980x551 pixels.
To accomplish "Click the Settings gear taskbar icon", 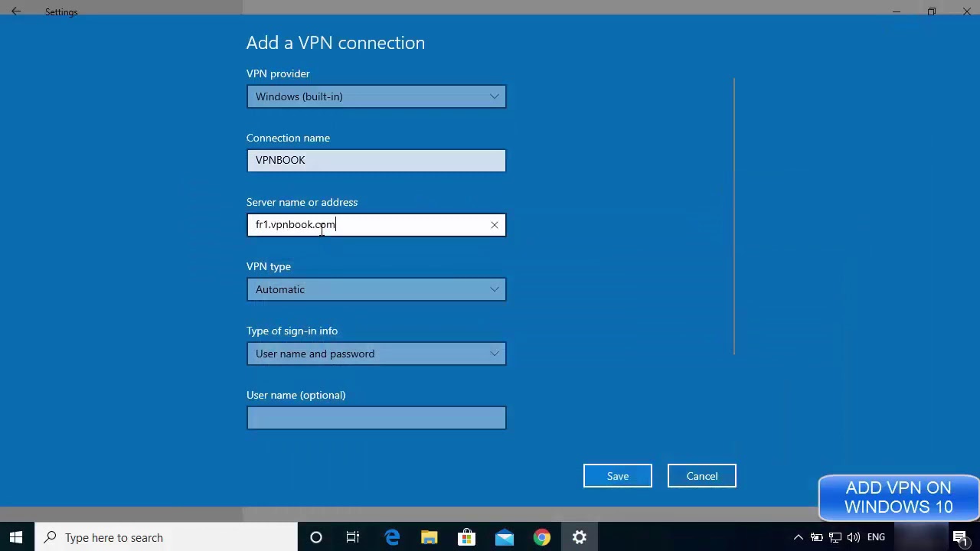I will click(x=580, y=537).
